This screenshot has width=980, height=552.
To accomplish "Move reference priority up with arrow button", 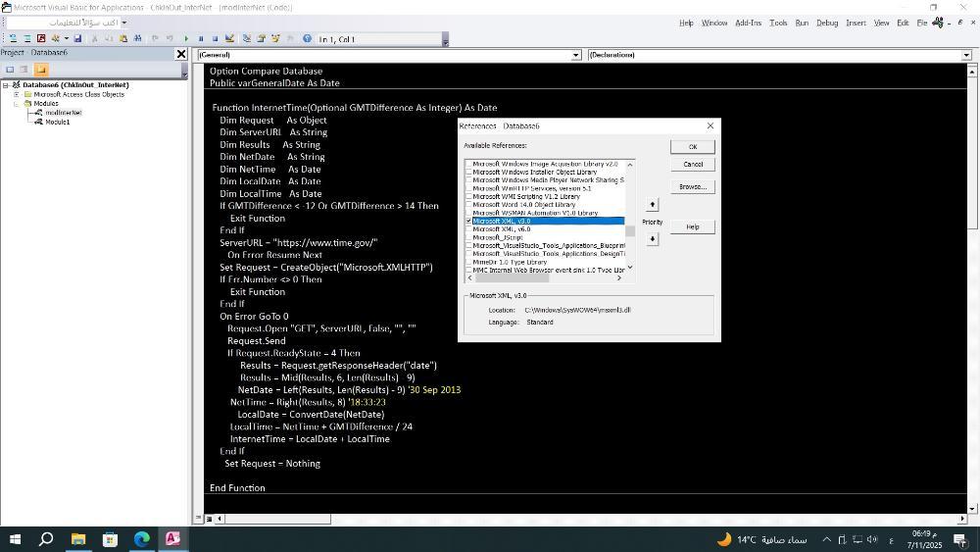I will point(653,205).
